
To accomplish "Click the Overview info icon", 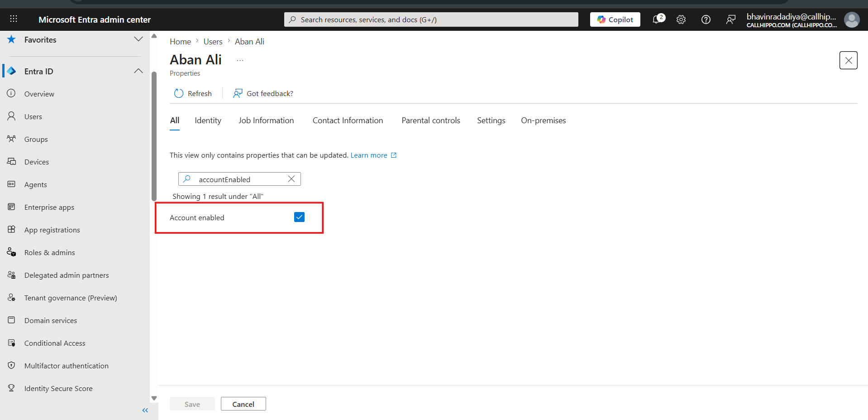I will coord(11,93).
